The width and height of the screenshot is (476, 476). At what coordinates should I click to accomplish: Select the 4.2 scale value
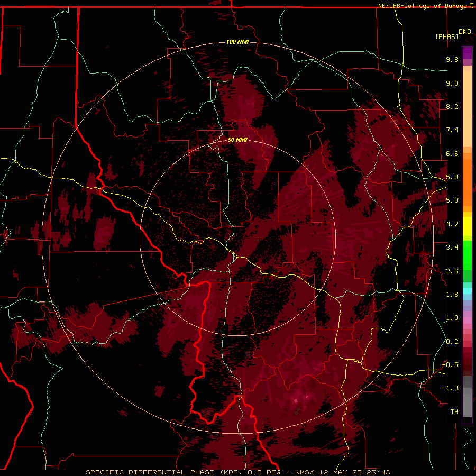[x=452, y=224]
